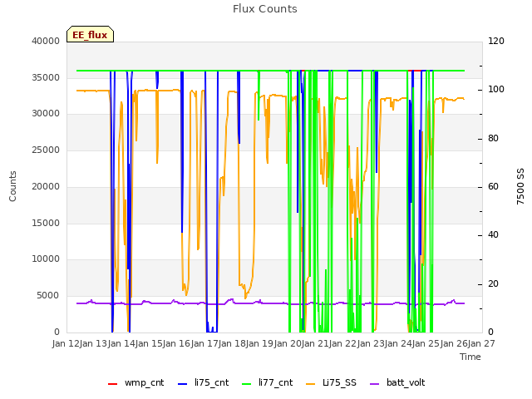Click the orange Li75_SS legend swatch
The width and height of the screenshot is (532, 399).
pyautogui.click(x=310, y=384)
